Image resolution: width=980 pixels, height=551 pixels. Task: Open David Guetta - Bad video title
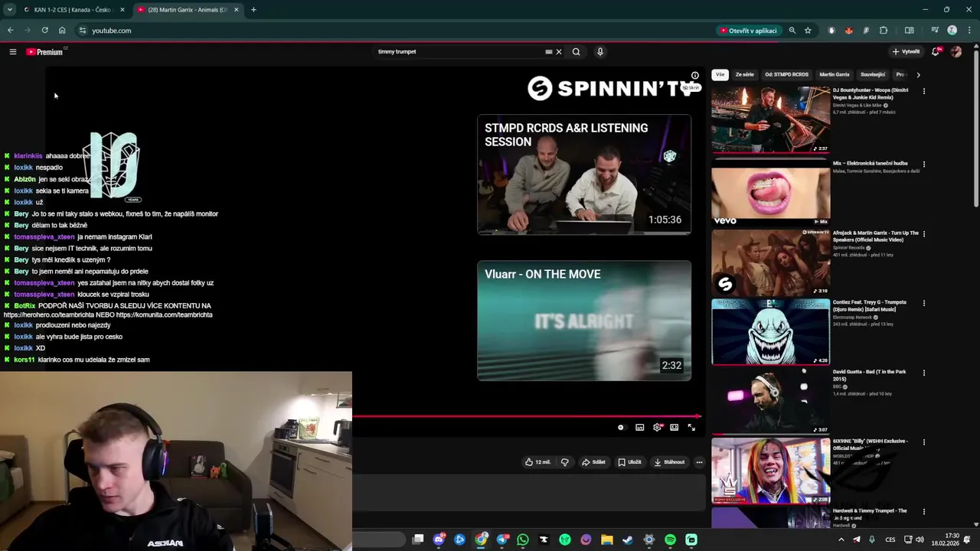pos(870,375)
